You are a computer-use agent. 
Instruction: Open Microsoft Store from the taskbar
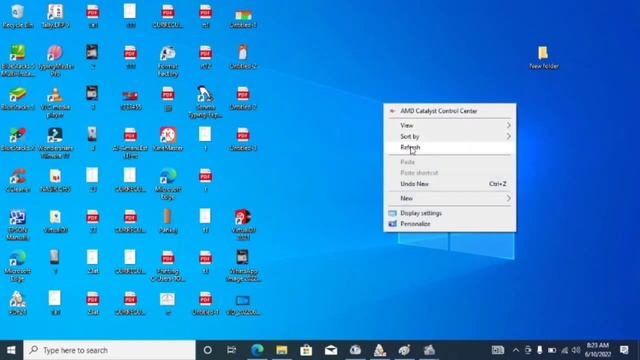coord(306,350)
